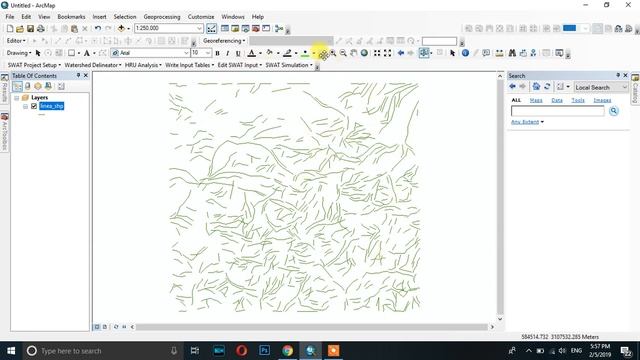This screenshot has height=360, width=640.
Task: Open the Drawing dropdown menu
Action: click(19, 53)
